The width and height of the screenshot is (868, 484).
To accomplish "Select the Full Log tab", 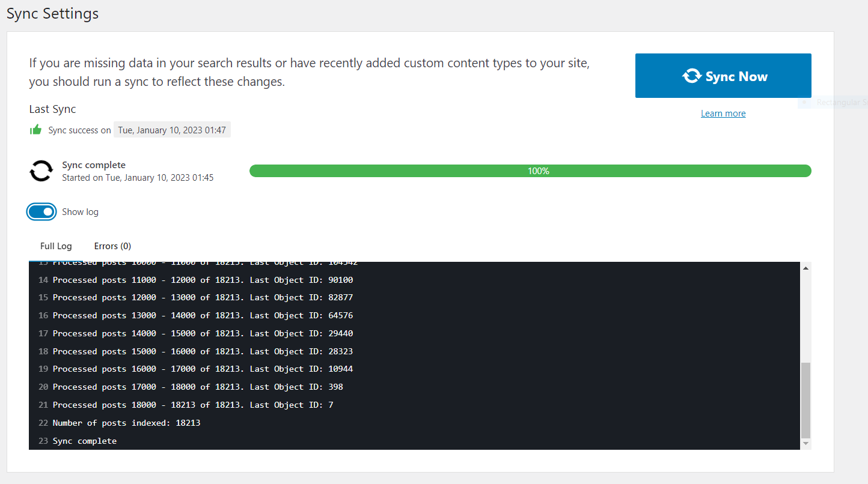I will pyautogui.click(x=55, y=246).
